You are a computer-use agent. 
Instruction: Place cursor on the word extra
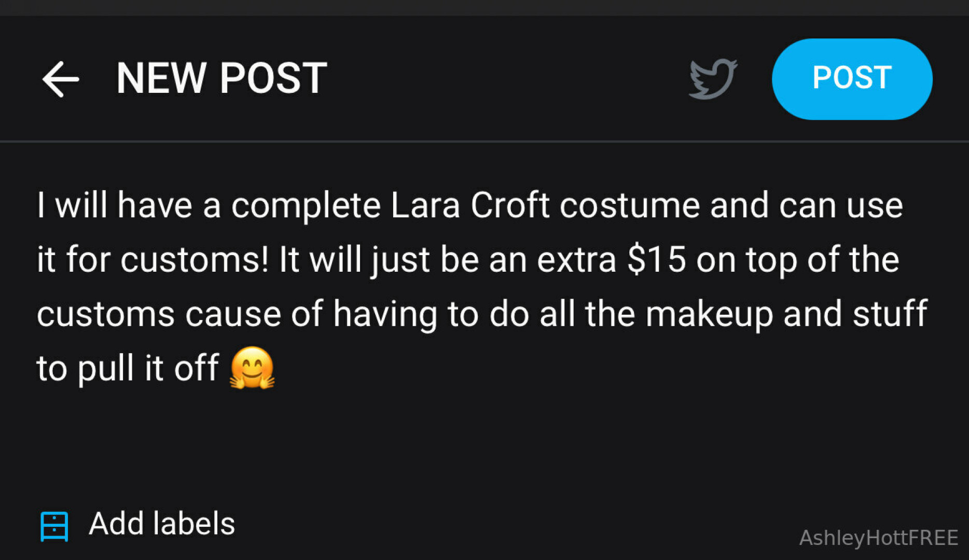576,260
